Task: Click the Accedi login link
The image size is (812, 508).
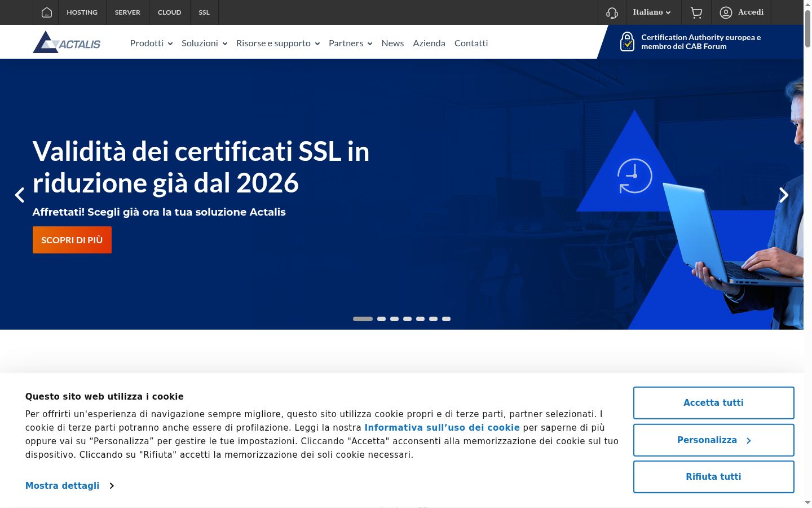Action: coord(751,12)
